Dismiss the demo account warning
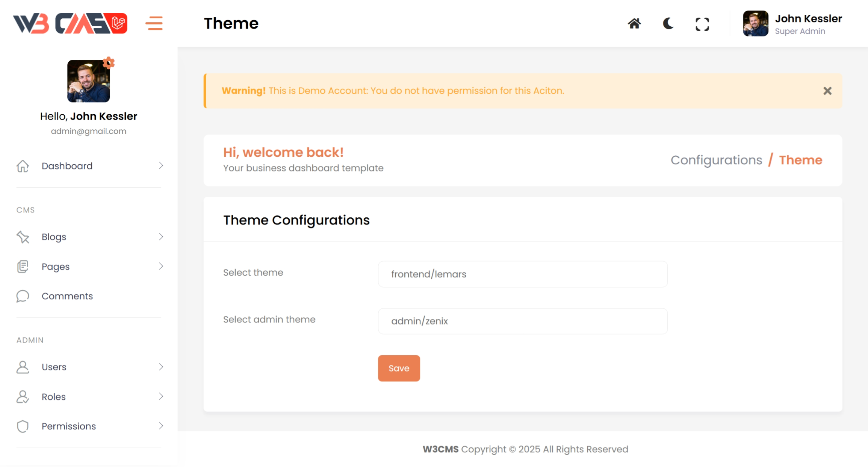Viewport: 868px width, 467px height. tap(827, 91)
